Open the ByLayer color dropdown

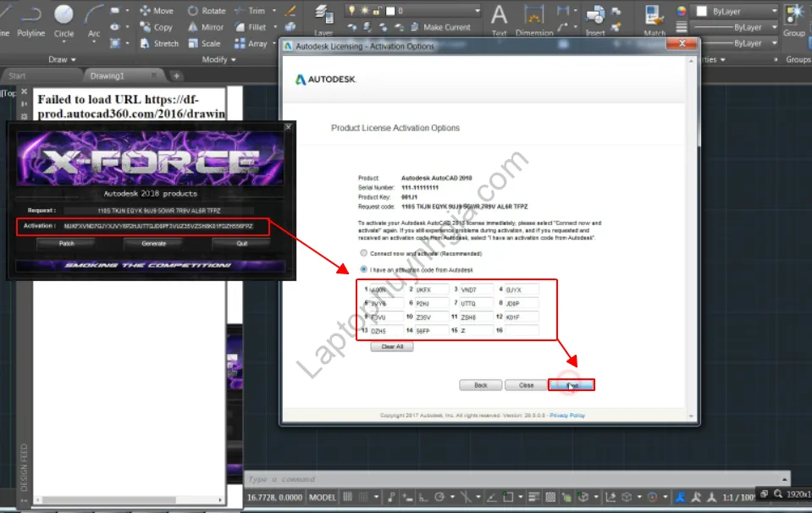[x=772, y=11]
